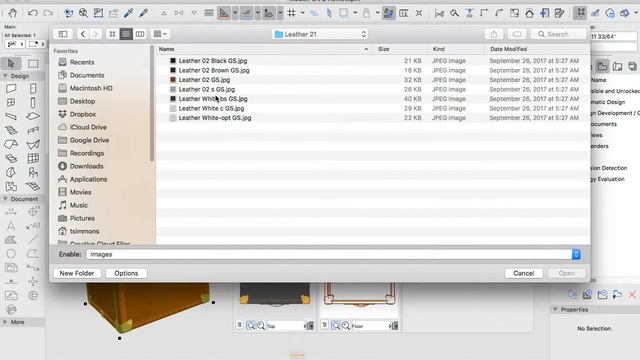This screenshot has width=640, height=360.
Task: Click the Share button in the dialog
Action: [x=493, y=34]
